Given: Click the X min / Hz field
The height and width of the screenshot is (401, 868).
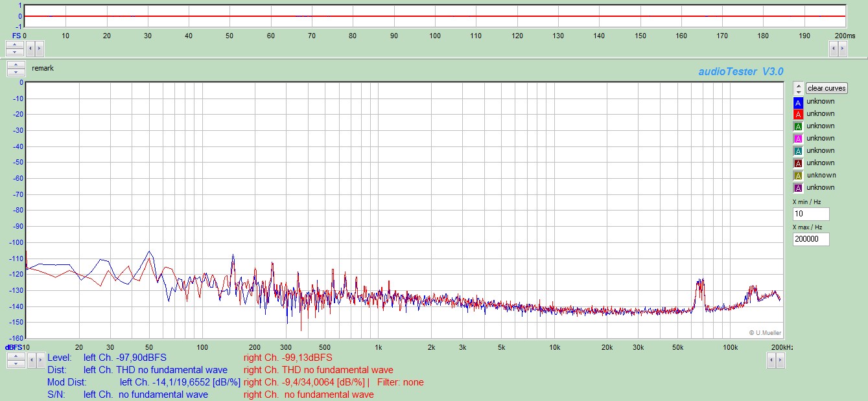Looking at the screenshot, I should pos(810,214).
